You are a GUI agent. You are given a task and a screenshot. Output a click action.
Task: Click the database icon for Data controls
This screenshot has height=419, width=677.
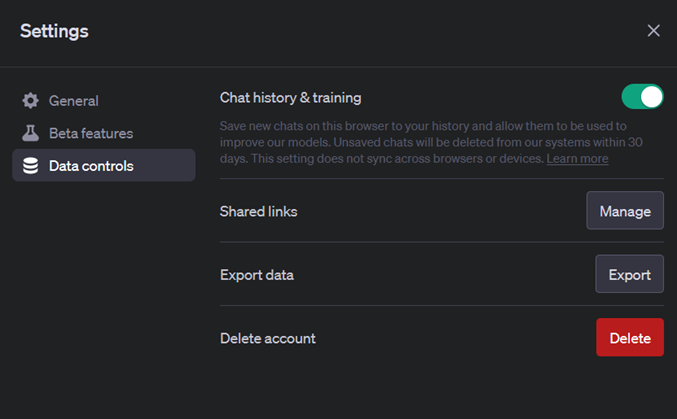(x=31, y=166)
